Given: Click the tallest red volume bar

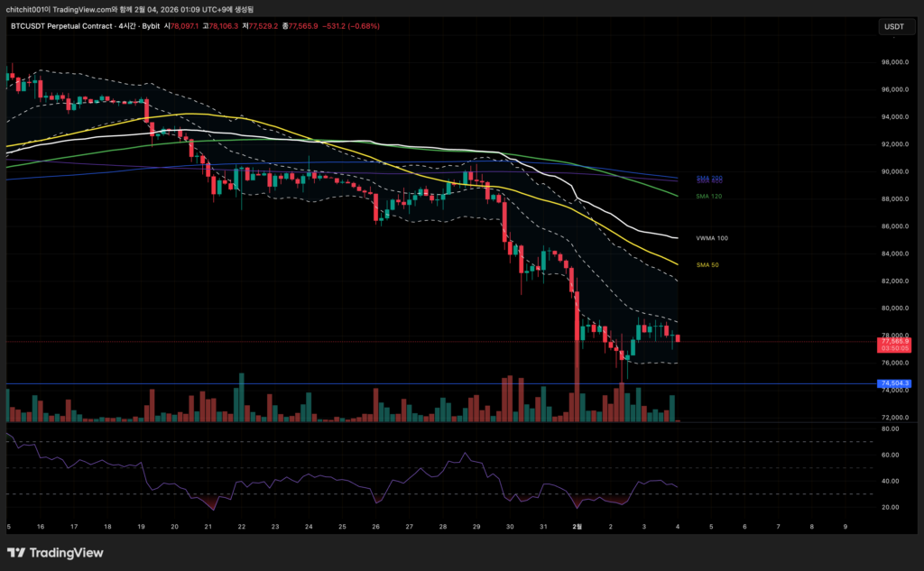Looking at the screenshot, I should (577, 397).
